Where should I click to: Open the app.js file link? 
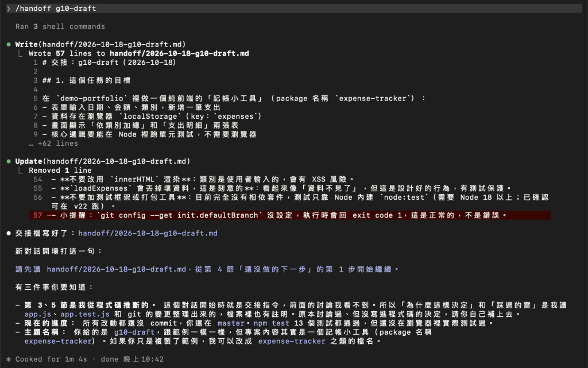click(38, 315)
